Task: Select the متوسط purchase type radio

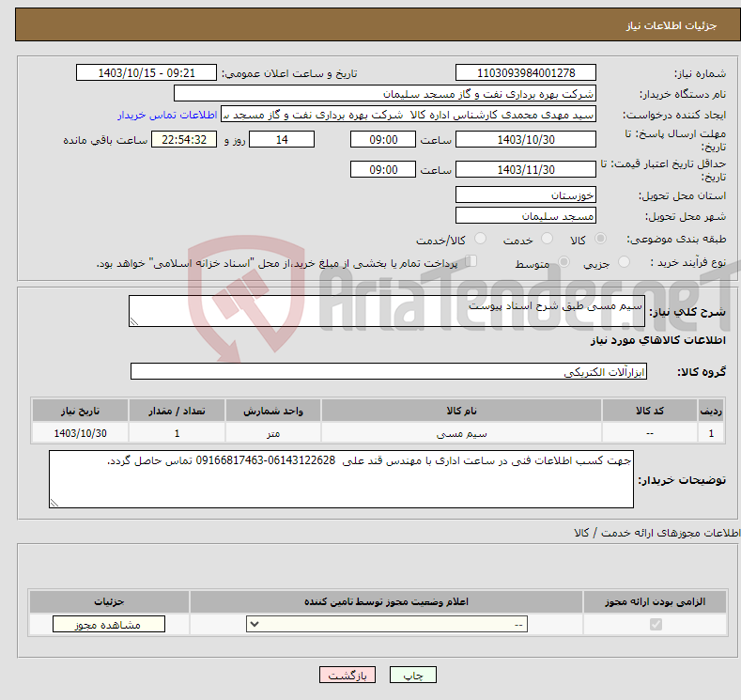Action: pos(563,261)
